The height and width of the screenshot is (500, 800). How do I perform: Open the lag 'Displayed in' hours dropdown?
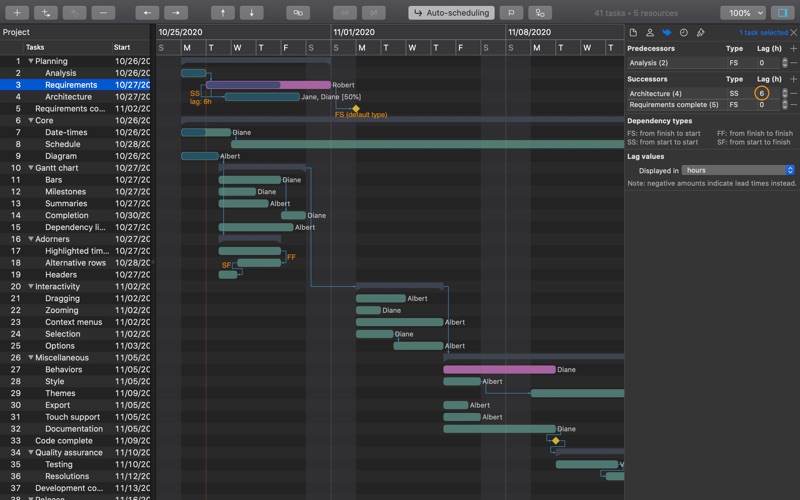pos(738,170)
